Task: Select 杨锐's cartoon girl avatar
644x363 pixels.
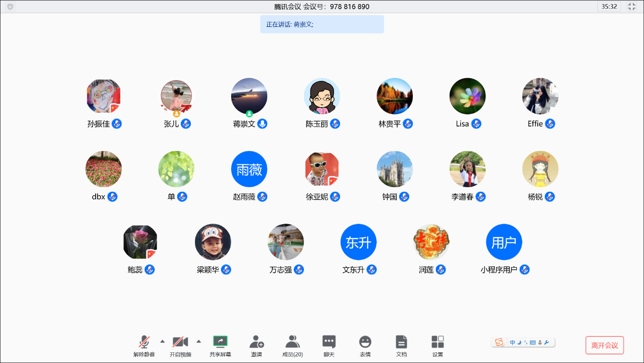Action: tap(541, 169)
